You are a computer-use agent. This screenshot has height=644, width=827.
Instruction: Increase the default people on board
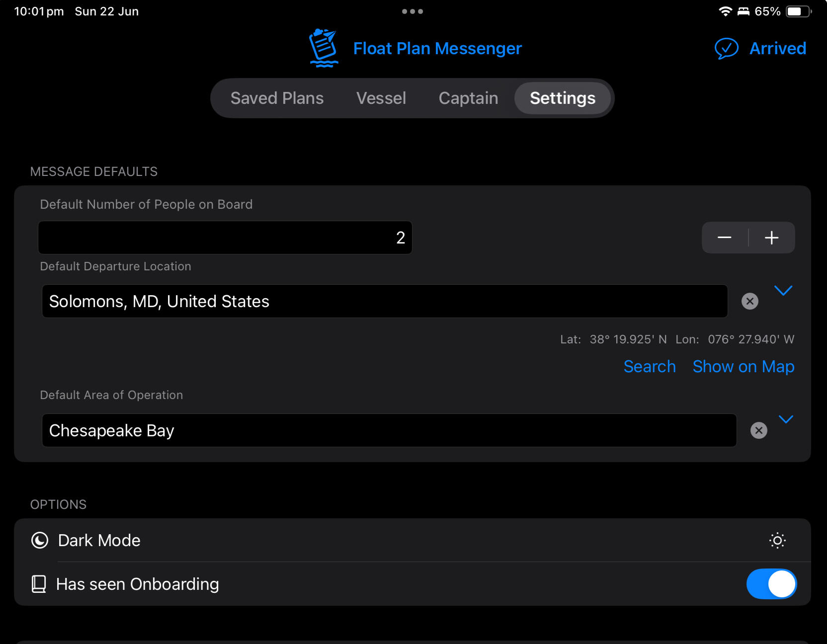771,238
